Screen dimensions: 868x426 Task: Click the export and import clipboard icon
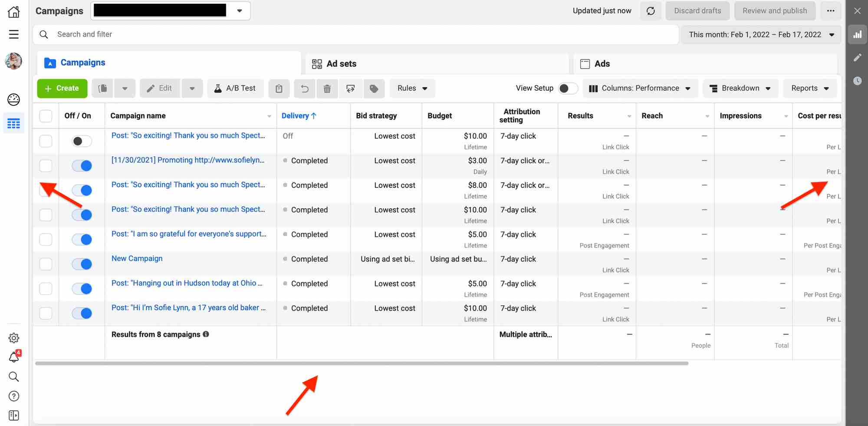(279, 88)
